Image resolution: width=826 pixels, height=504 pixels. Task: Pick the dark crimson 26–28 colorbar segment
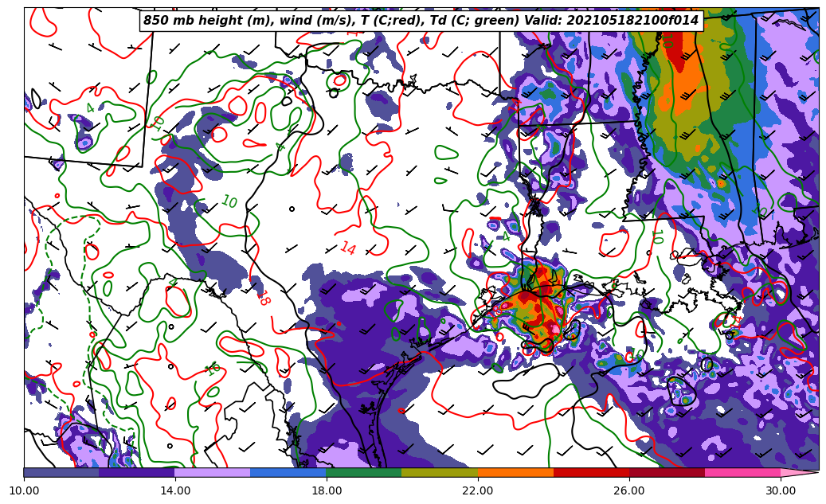click(x=667, y=472)
